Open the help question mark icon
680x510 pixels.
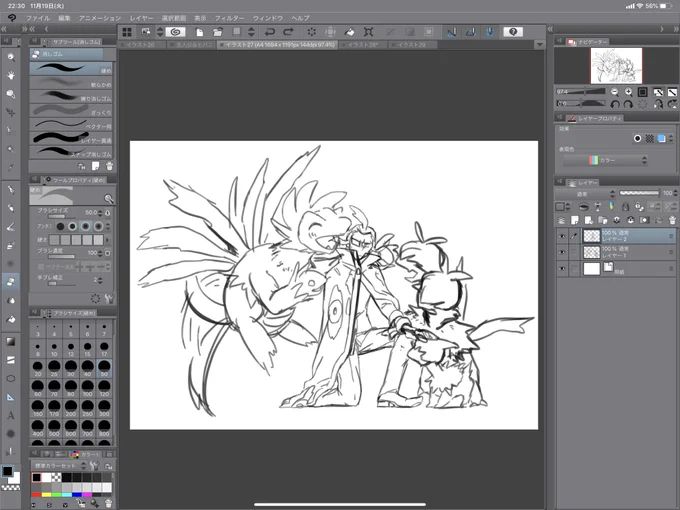513,32
